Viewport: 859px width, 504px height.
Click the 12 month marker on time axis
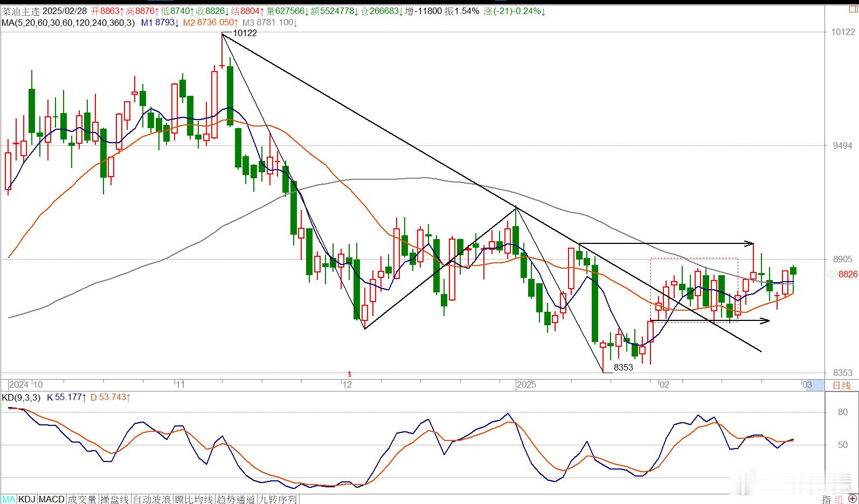(347, 384)
